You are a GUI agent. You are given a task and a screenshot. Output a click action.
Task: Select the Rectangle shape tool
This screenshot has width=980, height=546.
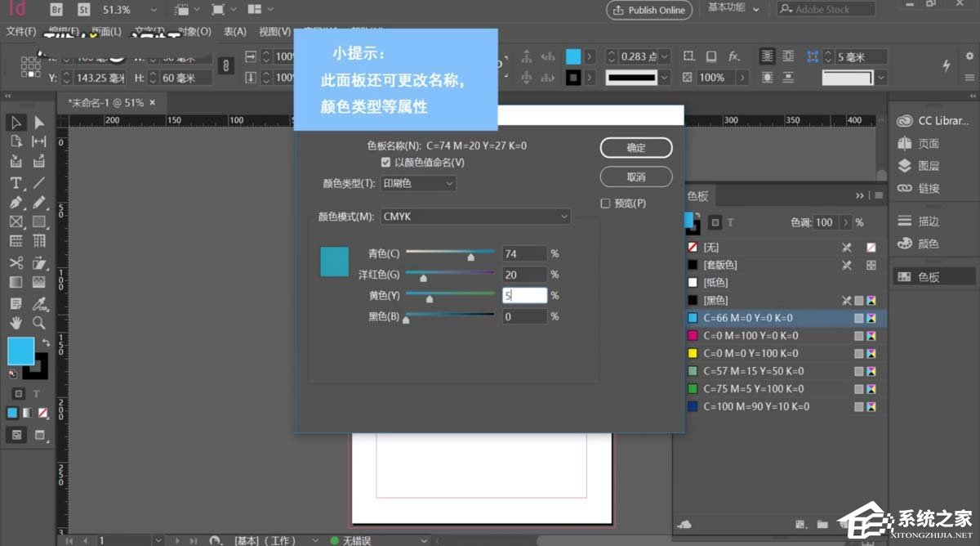pos(38,222)
